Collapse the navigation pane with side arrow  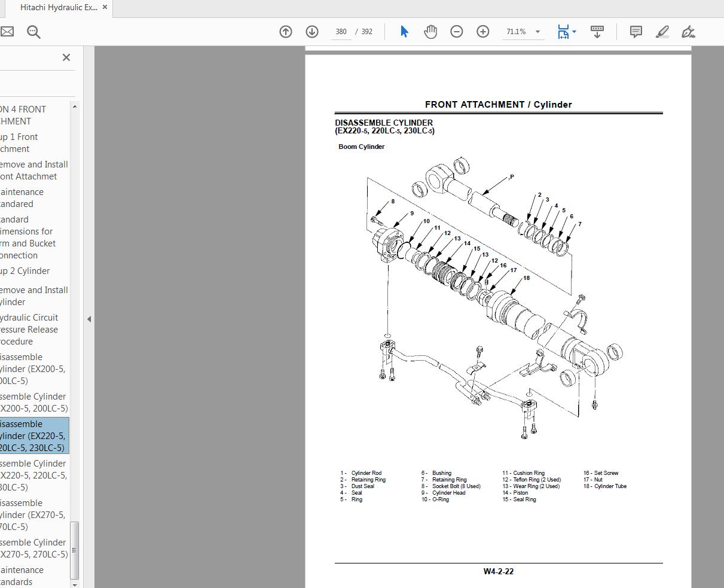pyautogui.click(x=88, y=319)
